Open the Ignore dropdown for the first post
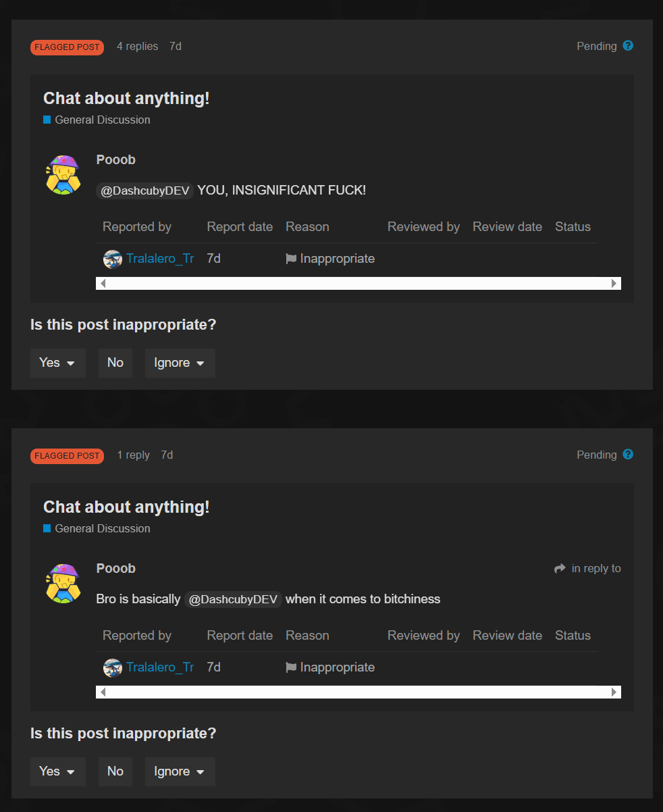Image resolution: width=663 pixels, height=812 pixels. click(180, 363)
